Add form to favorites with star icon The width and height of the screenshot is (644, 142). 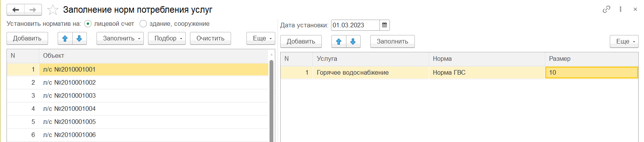click(53, 10)
